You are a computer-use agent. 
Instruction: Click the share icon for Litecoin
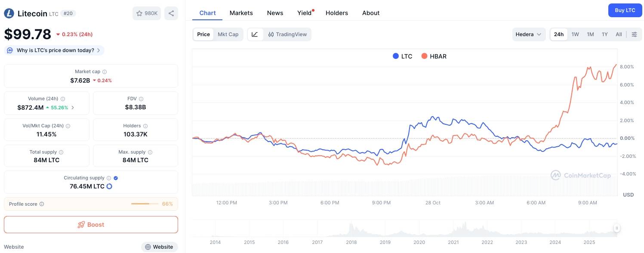tap(171, 13)
